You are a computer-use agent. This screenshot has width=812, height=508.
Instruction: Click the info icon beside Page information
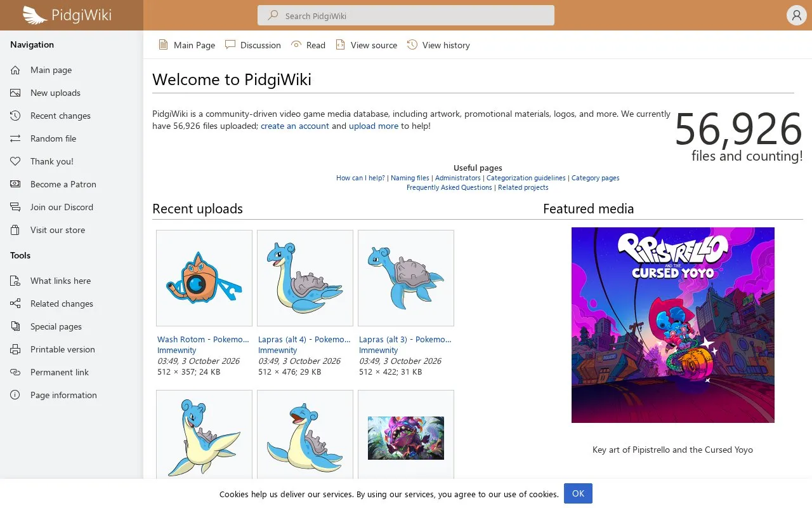pyautogui.click(x=15, y=395)
